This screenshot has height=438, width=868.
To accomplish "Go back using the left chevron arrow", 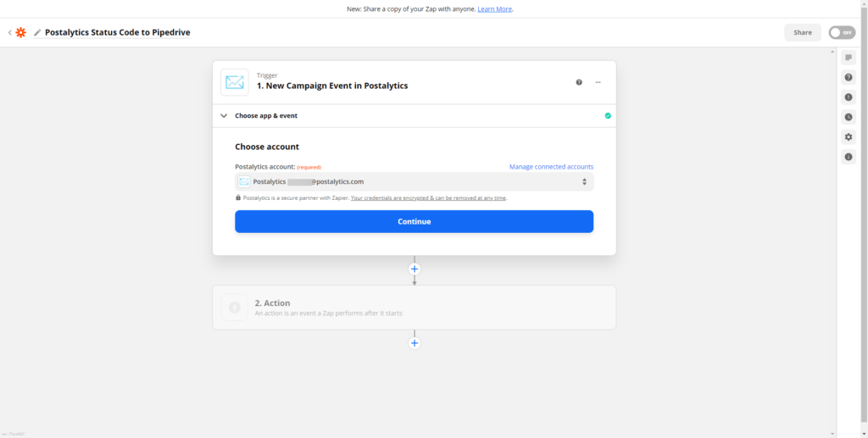I will pos(9,33).
